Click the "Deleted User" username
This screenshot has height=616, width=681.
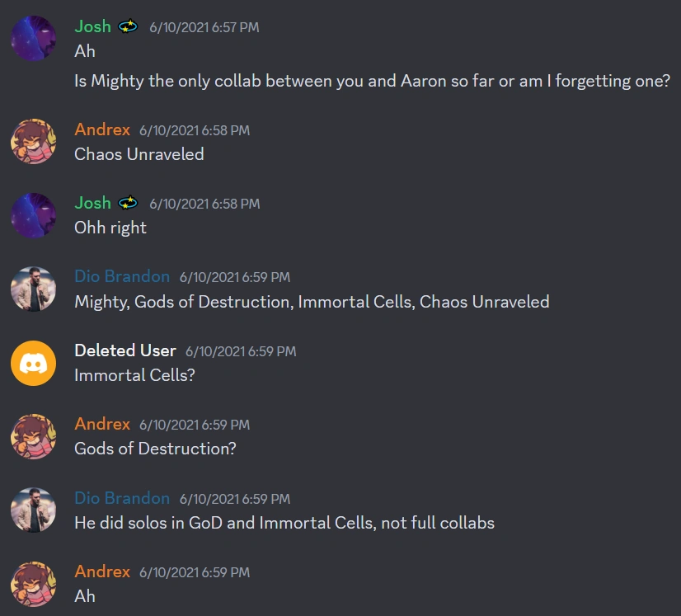tap(125, 350)
